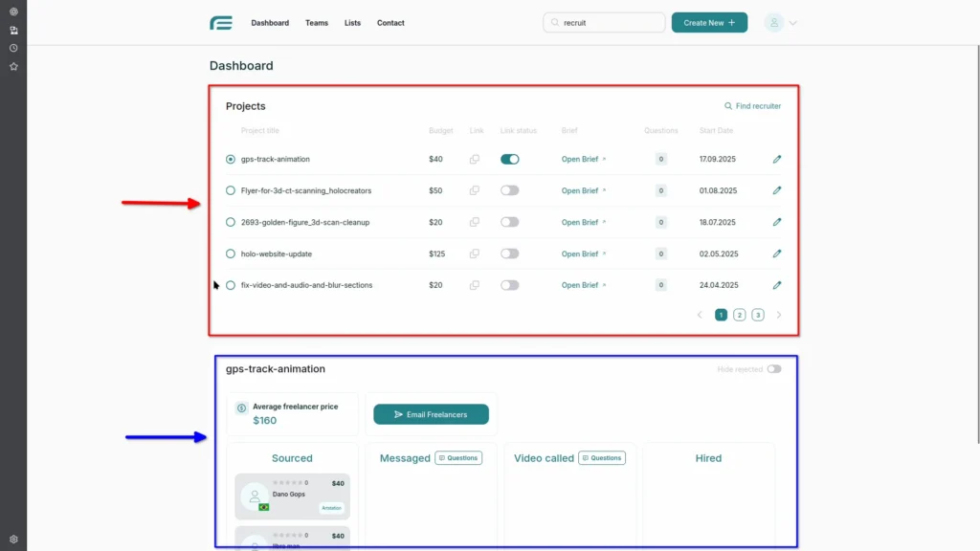Switch to the Lists section
Image resolution: width=980 pixels, height=551 pixels.
tap(352, 22)
